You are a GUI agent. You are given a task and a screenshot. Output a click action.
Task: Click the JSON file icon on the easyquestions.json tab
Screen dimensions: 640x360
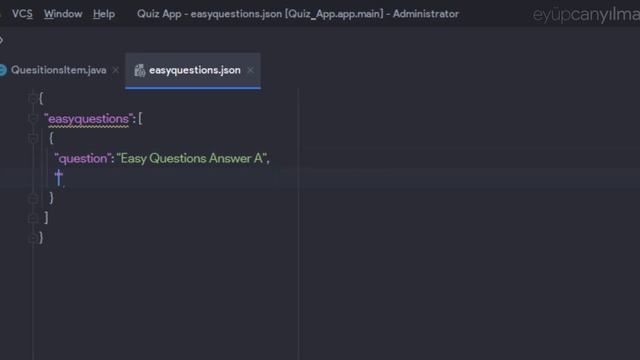[x=140, y=70]
